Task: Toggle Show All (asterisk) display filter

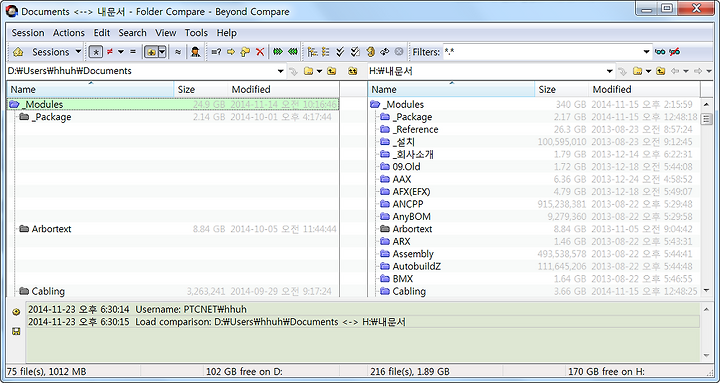Action: tap(95, 52)
